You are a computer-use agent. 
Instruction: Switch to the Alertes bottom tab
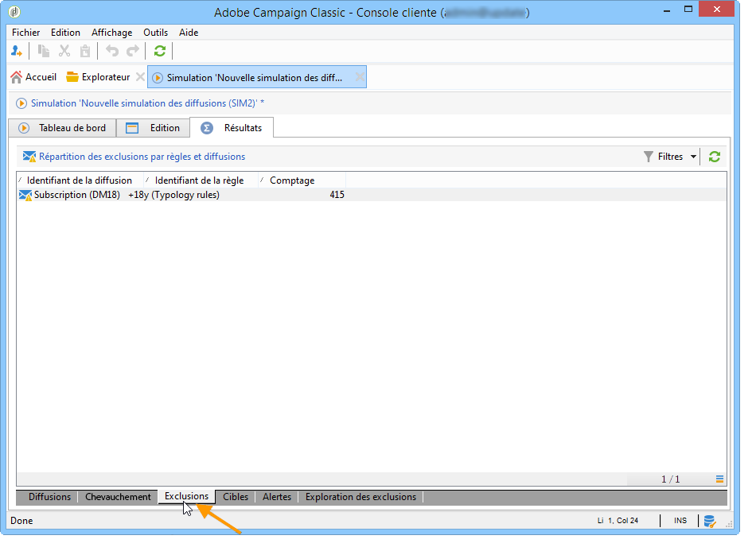pos(277,497)
